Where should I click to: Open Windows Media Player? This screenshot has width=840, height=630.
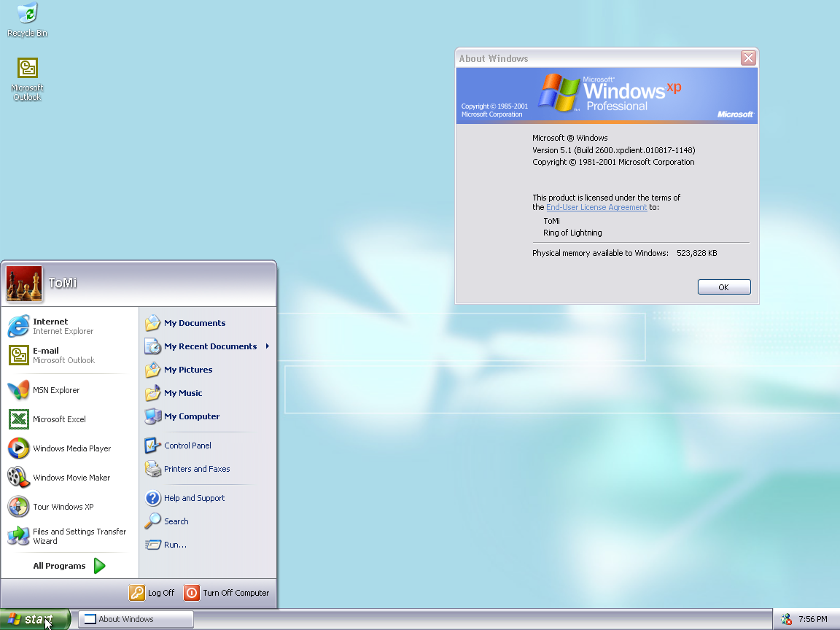71,448
